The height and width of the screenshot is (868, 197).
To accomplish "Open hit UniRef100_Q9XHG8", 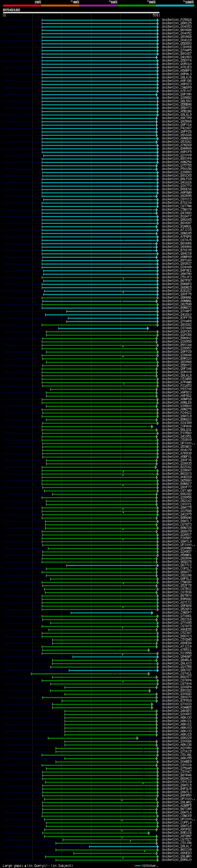I will coord(177,37).
